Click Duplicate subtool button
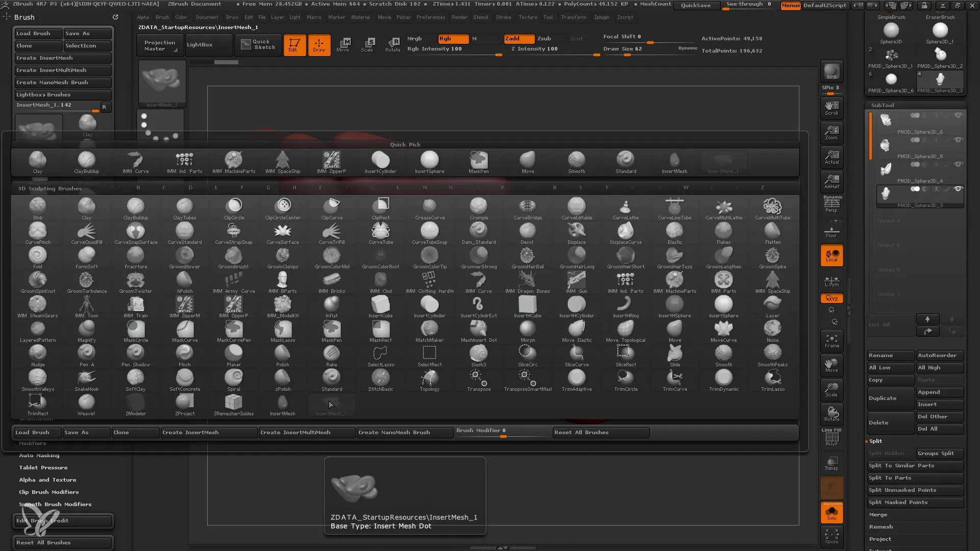Image resolution: width=980 pixels, height=551 pixels. tap(891, 398)
